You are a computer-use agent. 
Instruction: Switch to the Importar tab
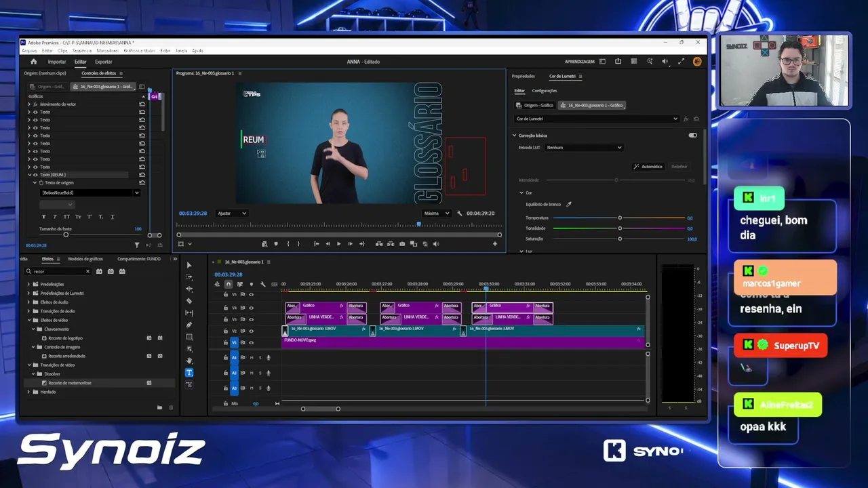point(57,62)
